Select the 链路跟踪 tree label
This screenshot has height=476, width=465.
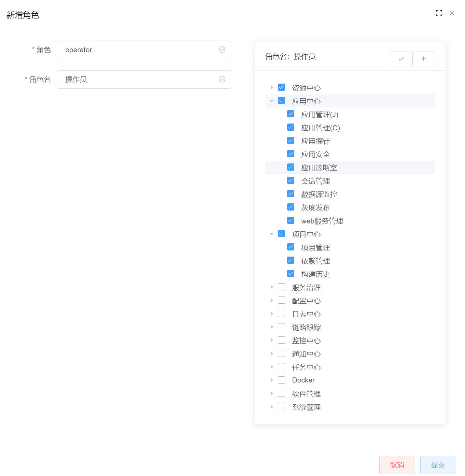[306, 327]
